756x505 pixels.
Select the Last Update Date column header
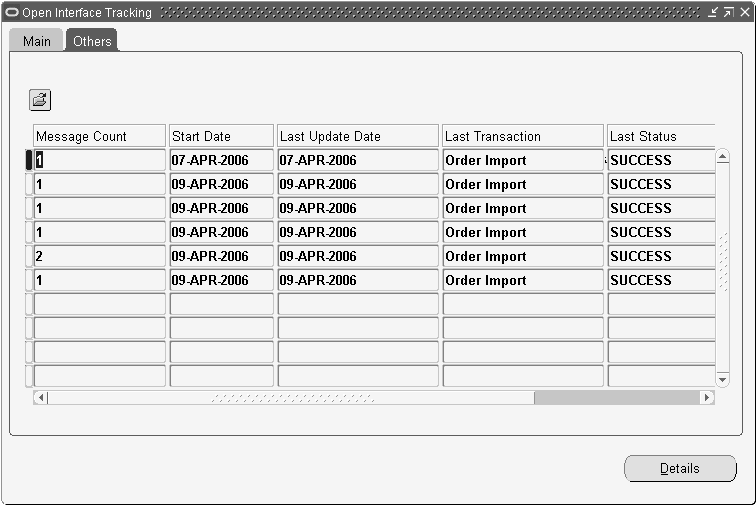358,136
